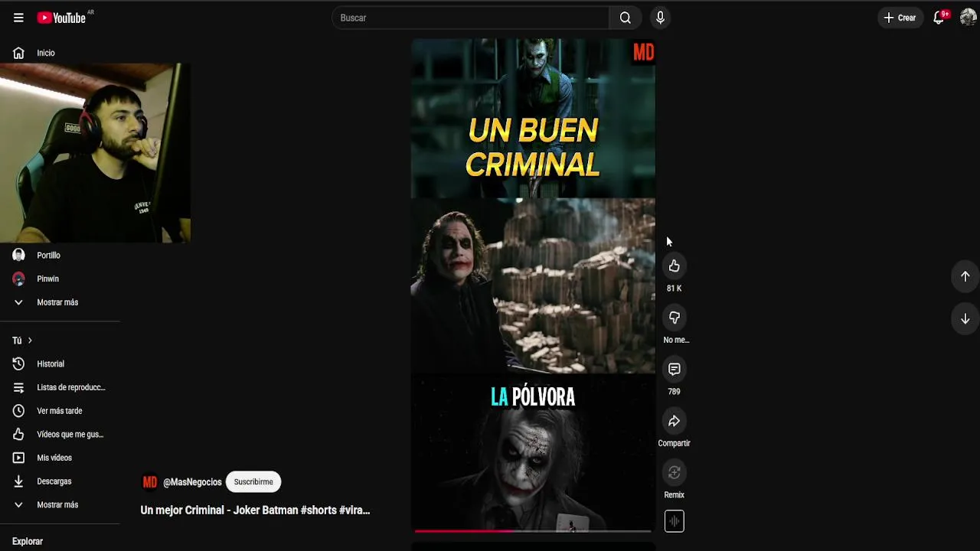Expand the Tú section chevron

[x=30, y=341]
